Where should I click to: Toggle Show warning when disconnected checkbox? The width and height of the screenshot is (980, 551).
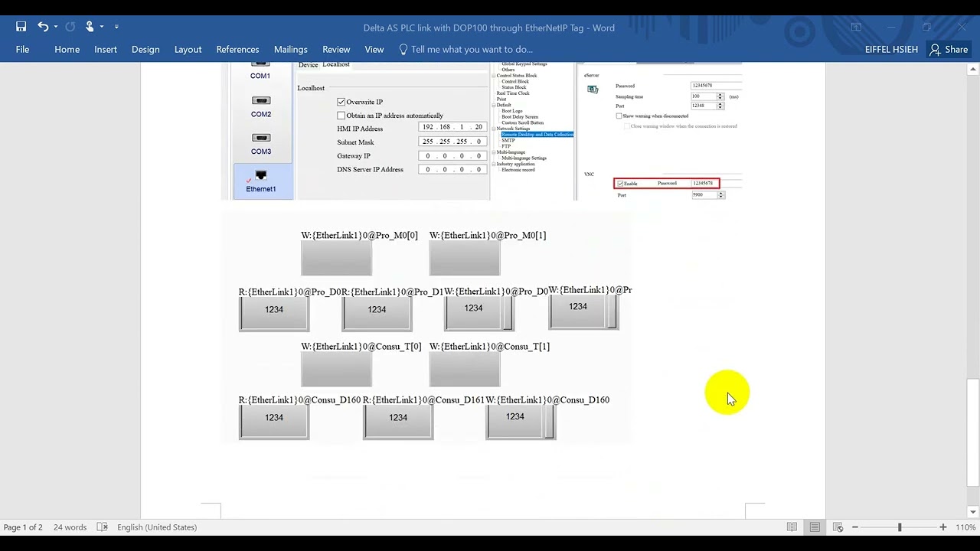coord(619,116)
